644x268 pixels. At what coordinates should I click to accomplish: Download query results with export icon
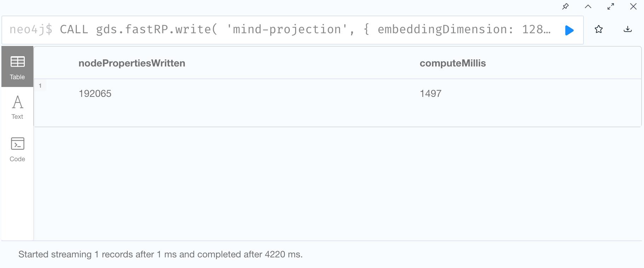[x=628, y=29]
